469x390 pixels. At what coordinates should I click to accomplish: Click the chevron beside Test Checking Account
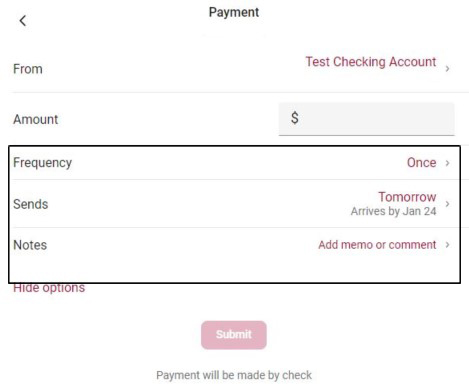(x=447, y=69)
